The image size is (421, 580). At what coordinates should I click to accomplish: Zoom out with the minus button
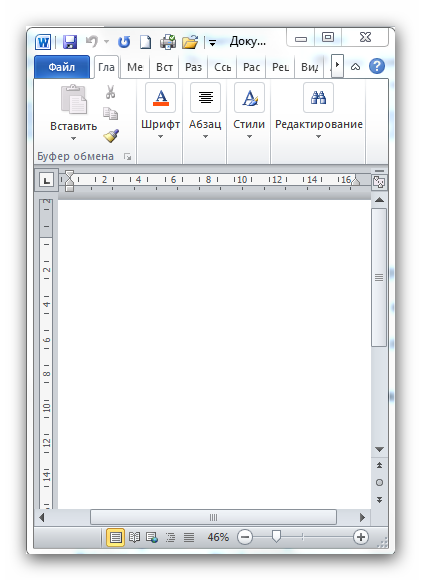(245, 537)
